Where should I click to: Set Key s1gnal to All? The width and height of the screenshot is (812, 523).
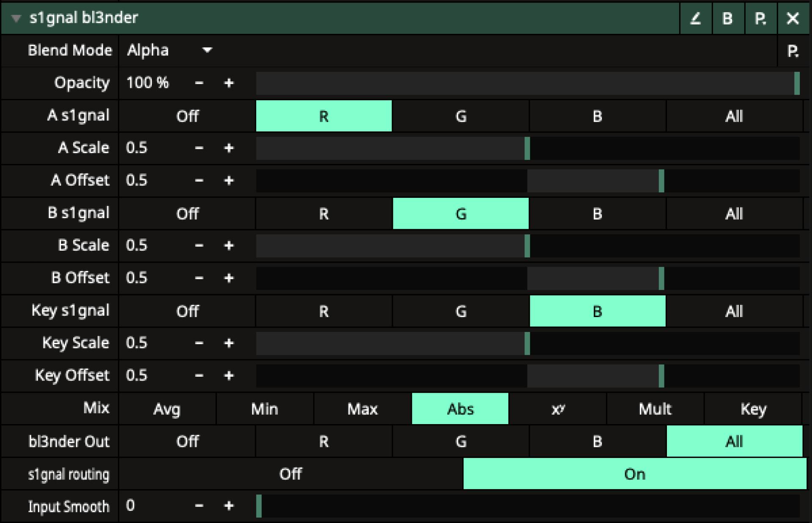coord(734,311)
